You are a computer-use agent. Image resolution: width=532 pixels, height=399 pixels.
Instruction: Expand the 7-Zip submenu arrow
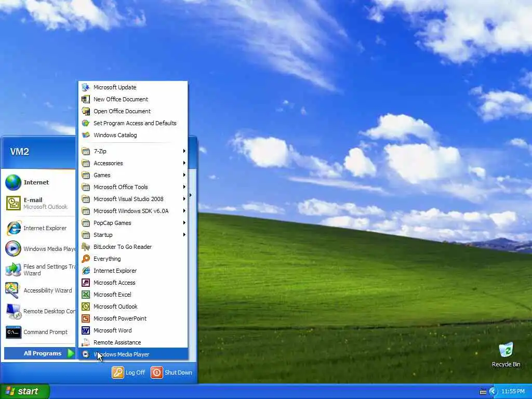(184, 151)
